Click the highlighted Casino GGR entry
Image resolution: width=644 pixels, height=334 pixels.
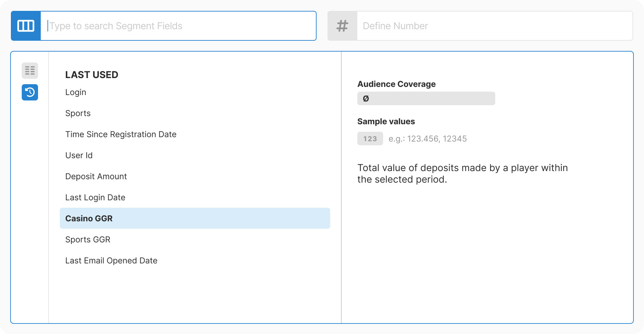point(89,219)
